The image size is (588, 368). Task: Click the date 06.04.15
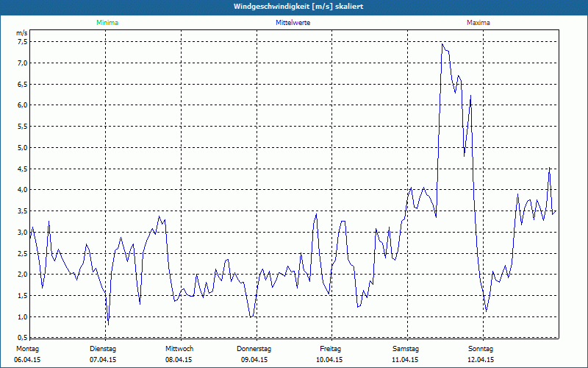click(x=27, y=360)
